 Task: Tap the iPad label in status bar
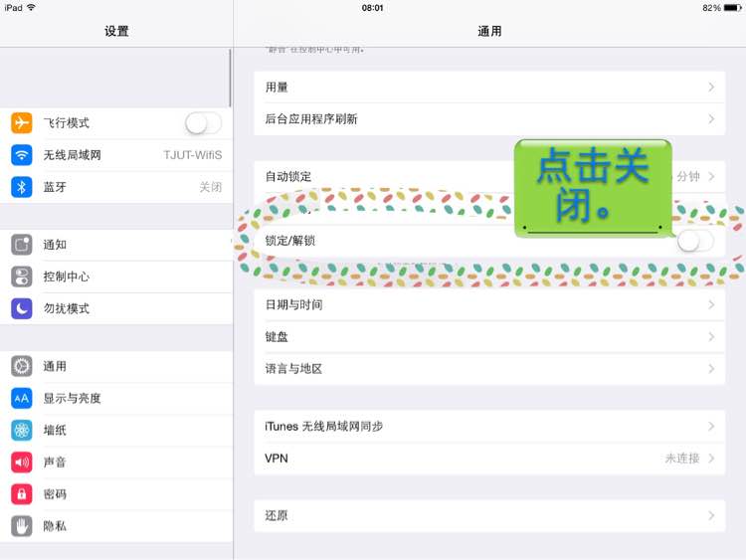pos(13,8)
